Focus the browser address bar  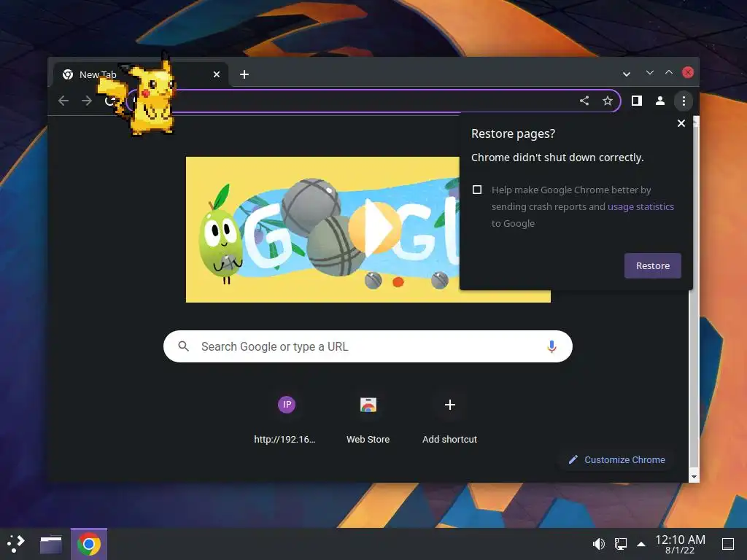click(x=373, y=101)
